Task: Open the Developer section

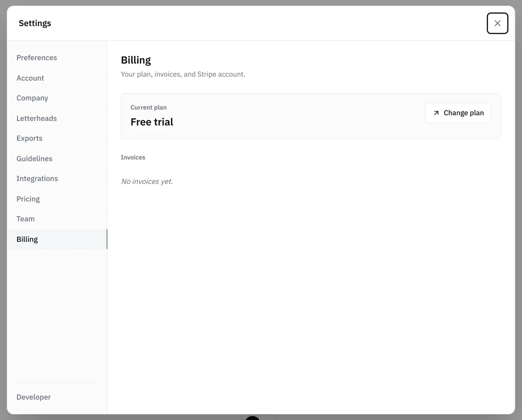Action: [57, 397]
